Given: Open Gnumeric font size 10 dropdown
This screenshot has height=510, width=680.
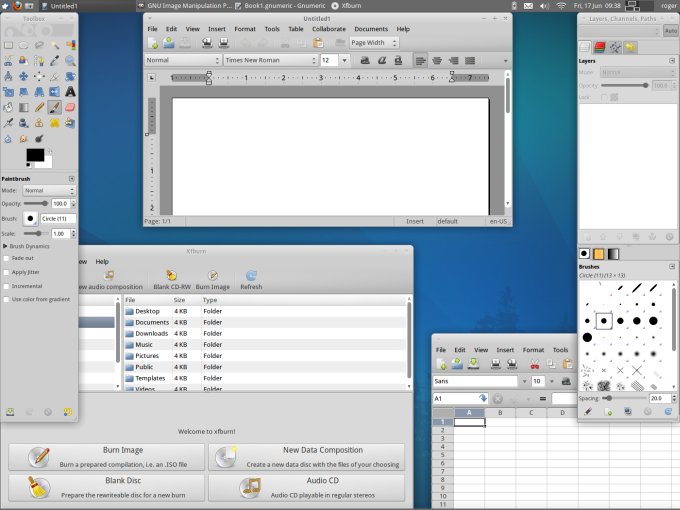Looking at the screenshot, I should point(552,381).
